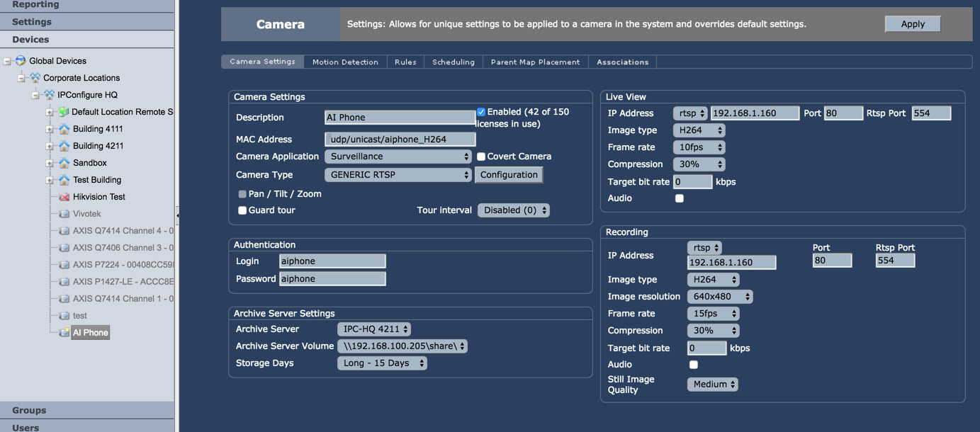
Task: Open the Camera Application dropdown
Action: pos(398,157)
